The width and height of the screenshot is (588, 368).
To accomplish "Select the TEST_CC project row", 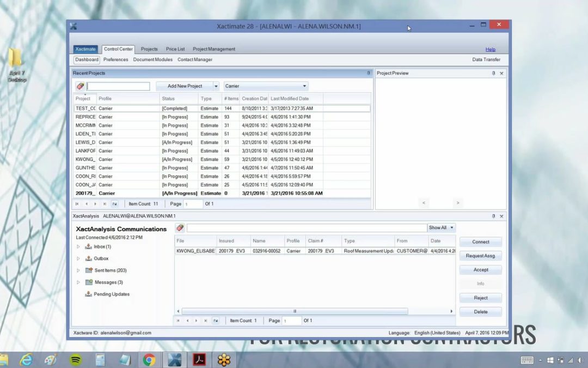I will click(222, 108).
